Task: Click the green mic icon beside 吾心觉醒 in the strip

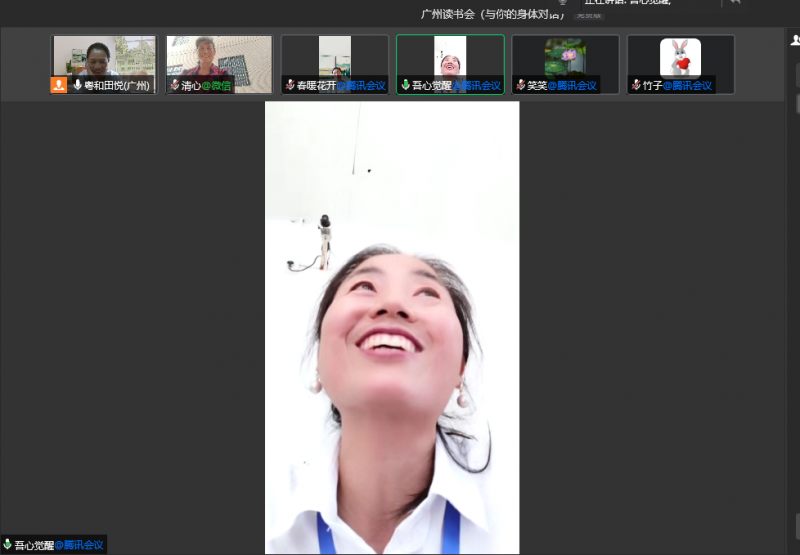Action: [405, 85]
